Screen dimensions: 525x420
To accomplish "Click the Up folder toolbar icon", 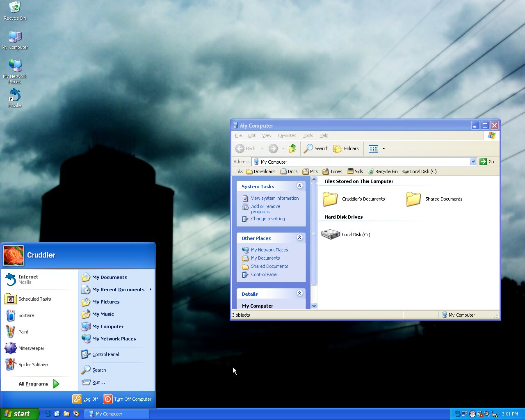I will point(292,148).
